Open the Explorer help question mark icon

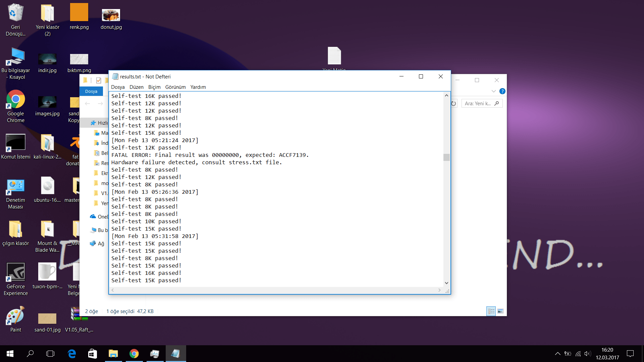pyautogui.click(x=502, y=91)
